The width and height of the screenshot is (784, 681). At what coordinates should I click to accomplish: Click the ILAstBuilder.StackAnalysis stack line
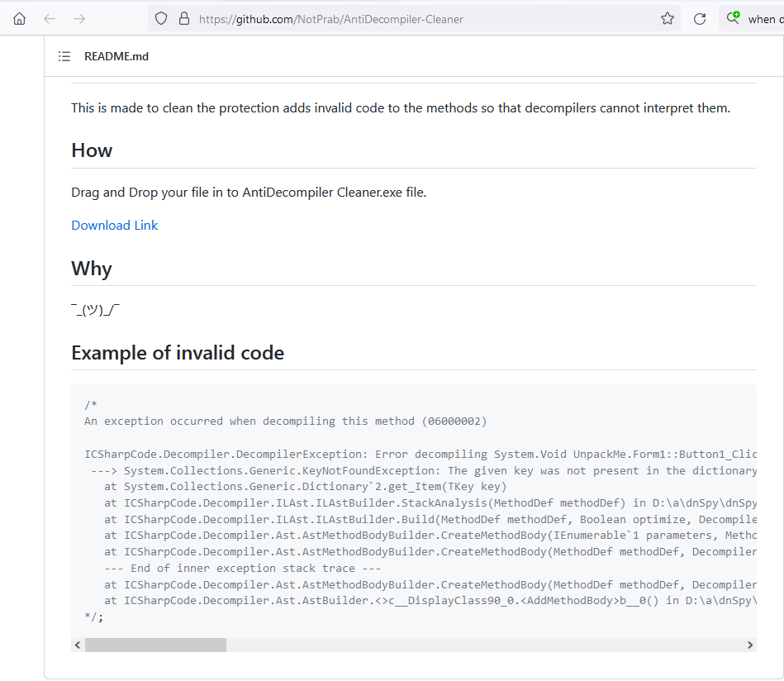coord(430,502)
